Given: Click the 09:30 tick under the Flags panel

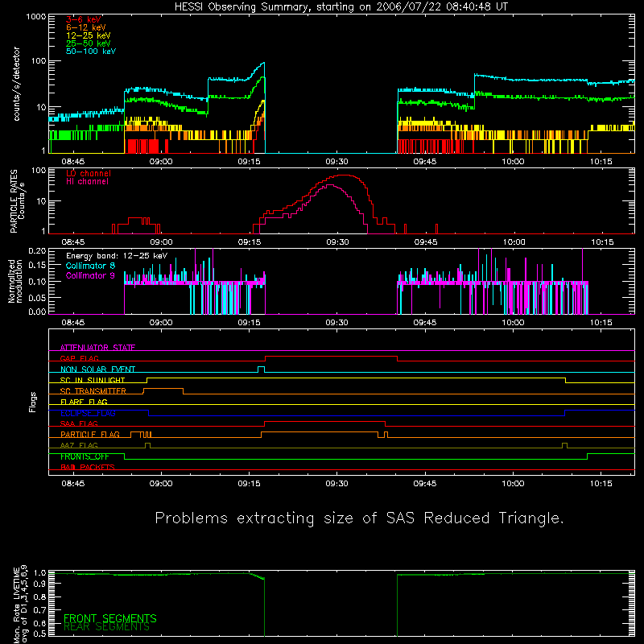Looking at the screenshot, I should (336, 484).
